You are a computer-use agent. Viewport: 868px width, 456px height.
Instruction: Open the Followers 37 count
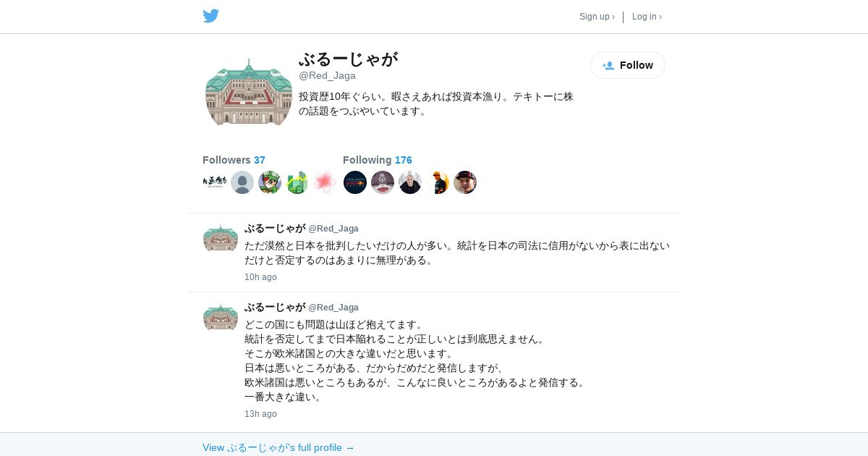(234, 160)
